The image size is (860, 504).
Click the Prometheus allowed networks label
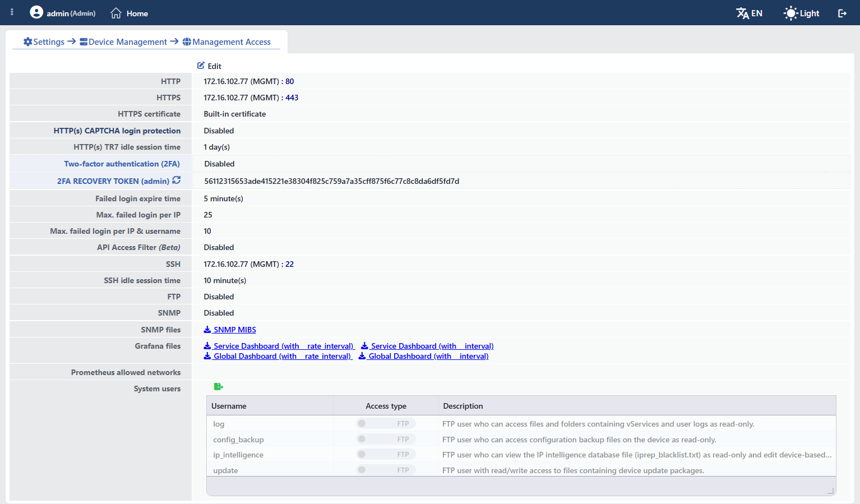126,372
